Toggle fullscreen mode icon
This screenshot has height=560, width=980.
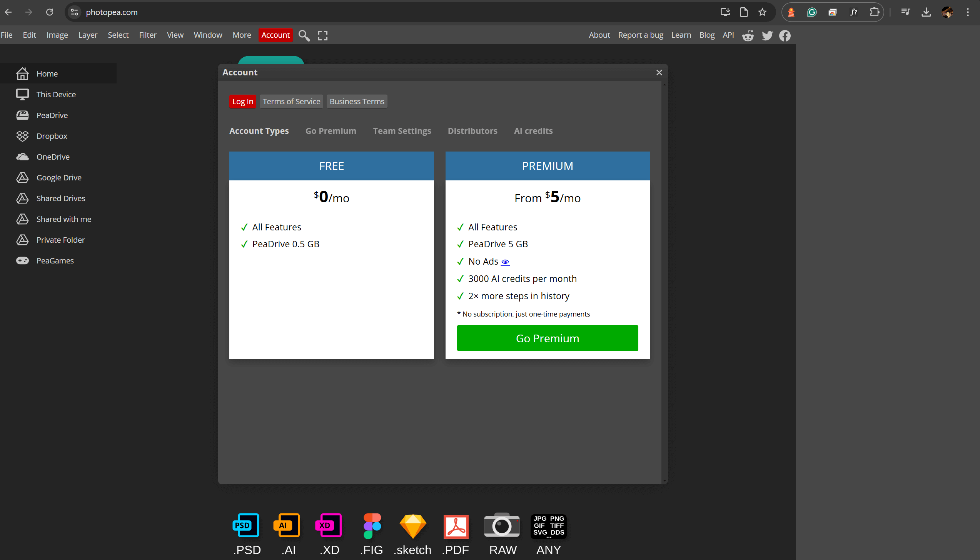(323, 35)
